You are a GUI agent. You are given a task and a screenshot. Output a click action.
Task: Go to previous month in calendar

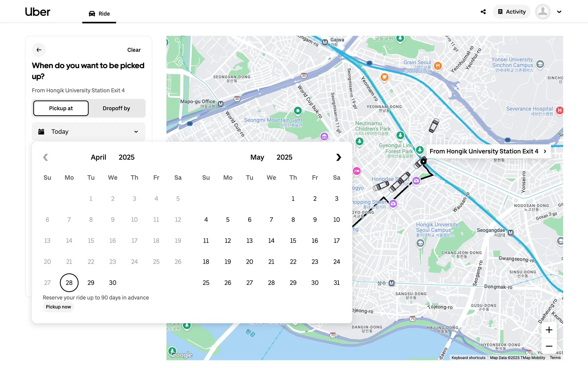[46, 157]
